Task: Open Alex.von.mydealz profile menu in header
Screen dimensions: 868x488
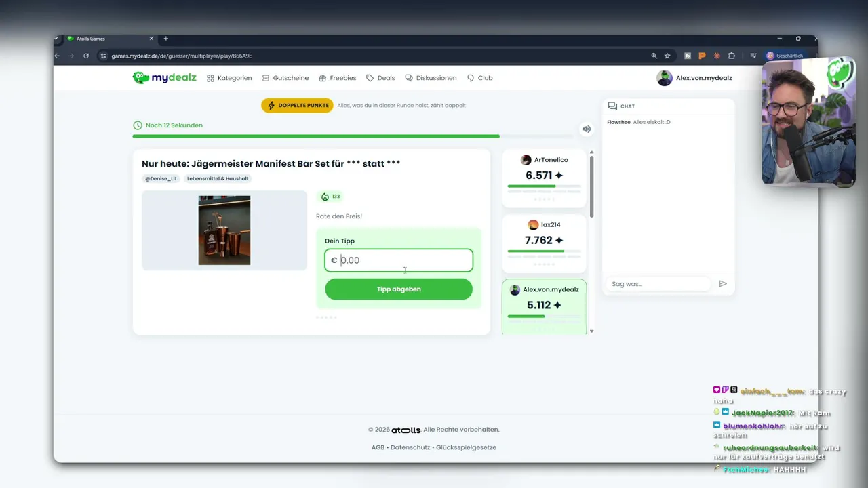Action: click(694, 78)
